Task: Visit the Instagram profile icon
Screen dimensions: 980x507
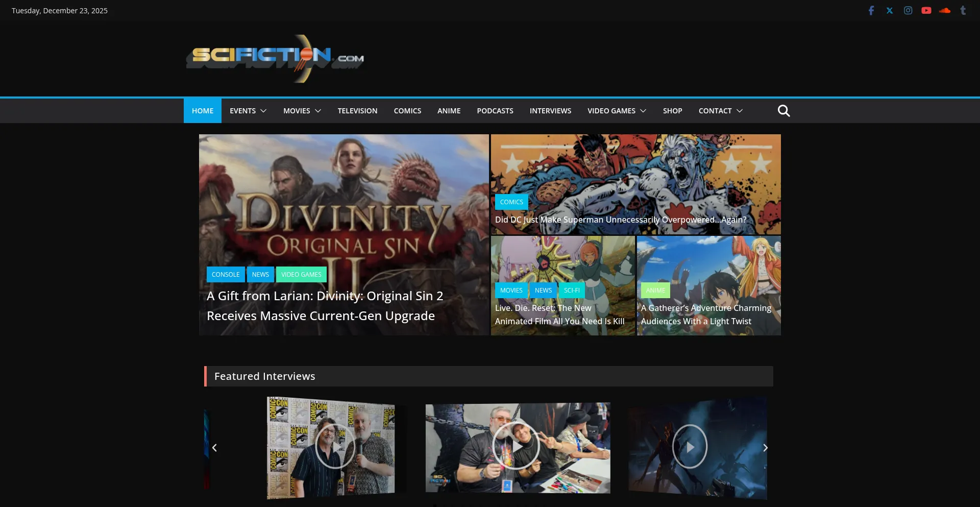Action: (908, 11)
